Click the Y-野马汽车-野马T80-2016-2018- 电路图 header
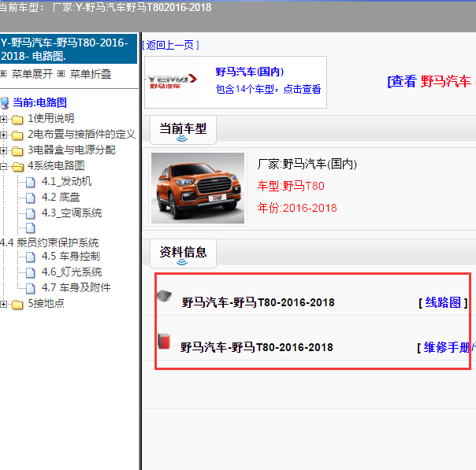 69,49
